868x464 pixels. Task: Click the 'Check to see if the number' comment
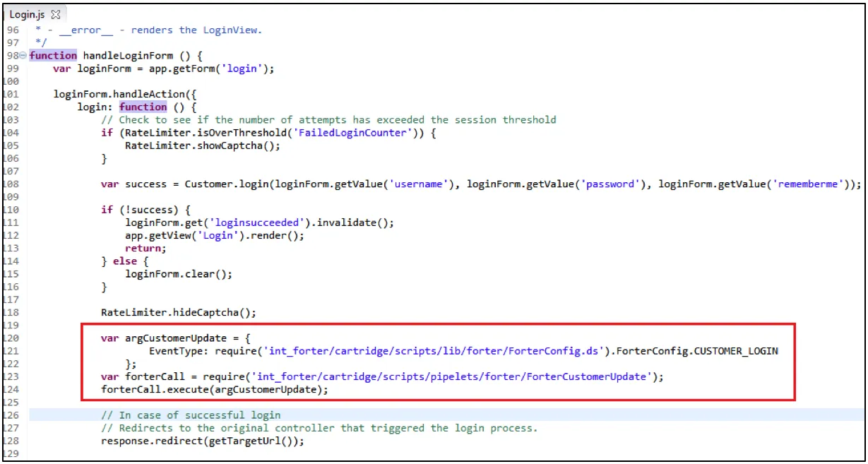tap(328, 120)
